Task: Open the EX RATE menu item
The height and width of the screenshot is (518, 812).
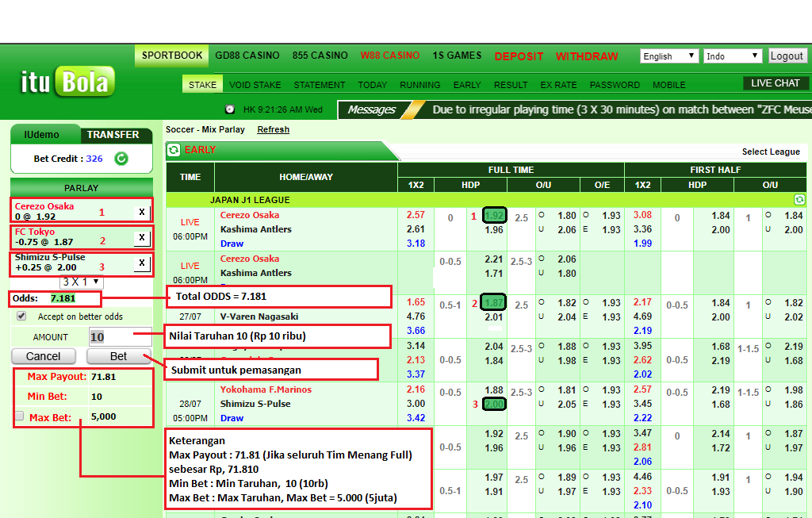Action: coord(558,85)
